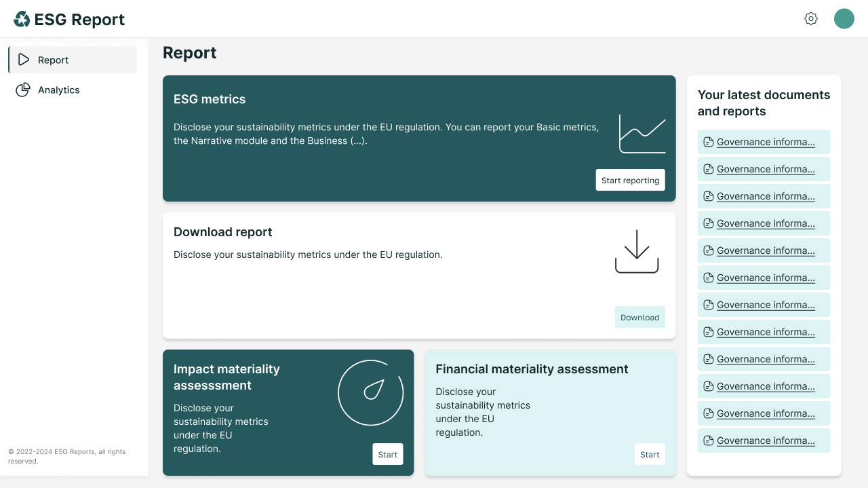The width and height of the screenshot is (868, 488).
Task: Click the download tray arrow icon
Action: pos(637,252)
